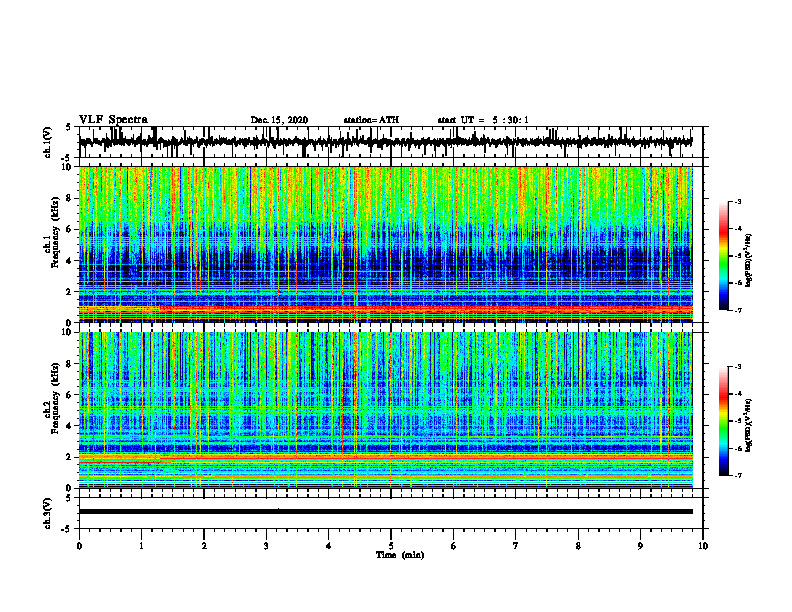Screen dimensions: 792x612
Task: Click the "ch.1(V)" axis label
Action: 48,142
